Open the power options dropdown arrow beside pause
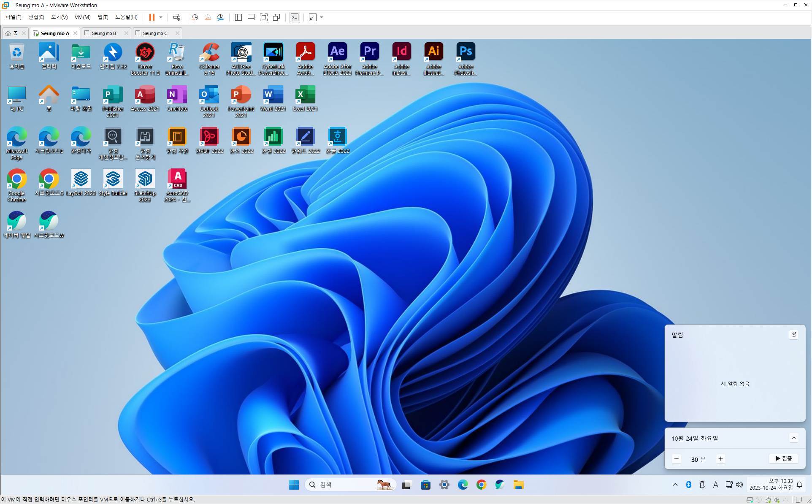 pos(161,17)
